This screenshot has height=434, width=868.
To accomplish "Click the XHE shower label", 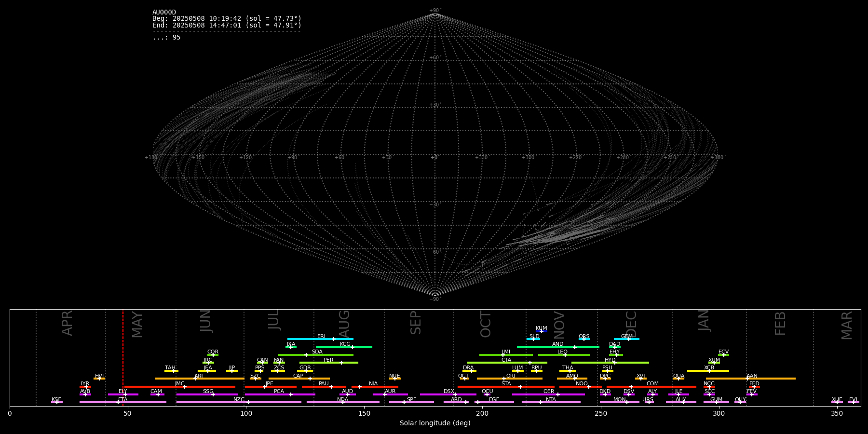I will tap(837, 400).
